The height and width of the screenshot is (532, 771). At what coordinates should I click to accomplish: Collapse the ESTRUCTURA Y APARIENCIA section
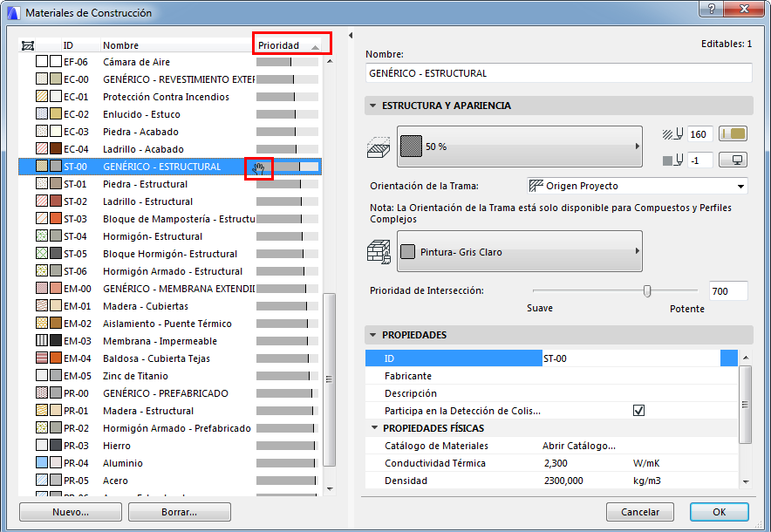point(372,106)
